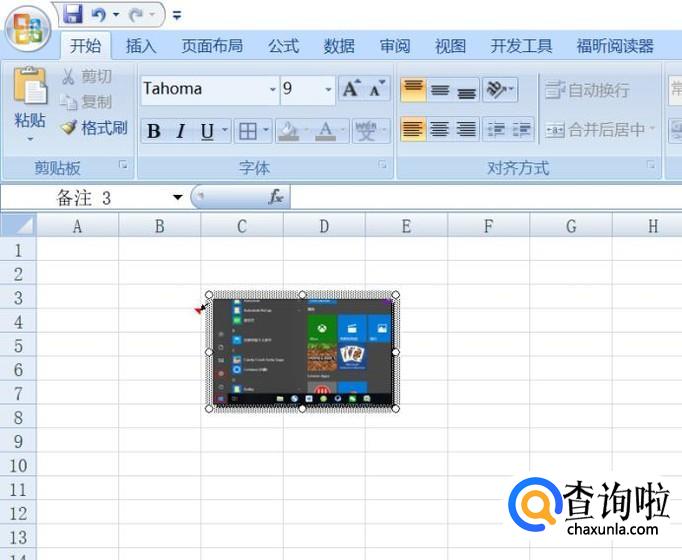
Task: Increase font size with large A
Action: 351,89
